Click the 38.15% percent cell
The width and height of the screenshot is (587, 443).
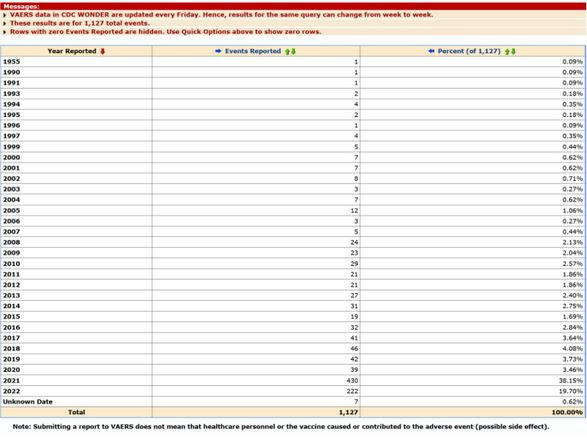(x=571, y=380)
